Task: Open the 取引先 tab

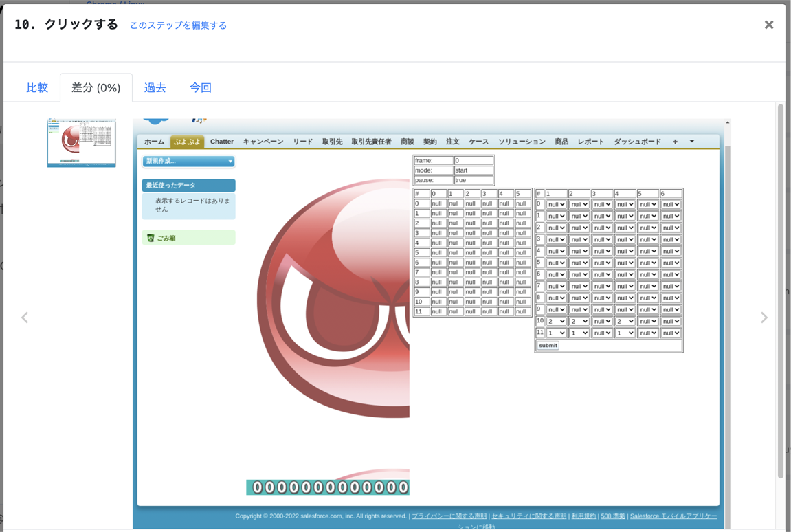Action: tap(332, 142)
